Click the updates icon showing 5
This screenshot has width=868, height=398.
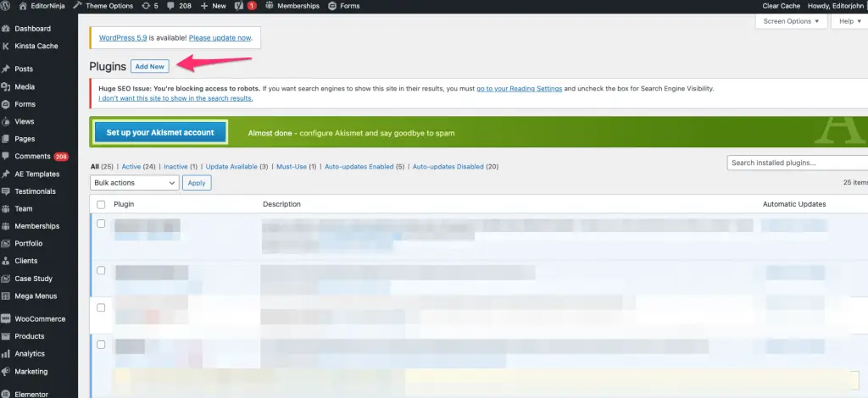150,6
